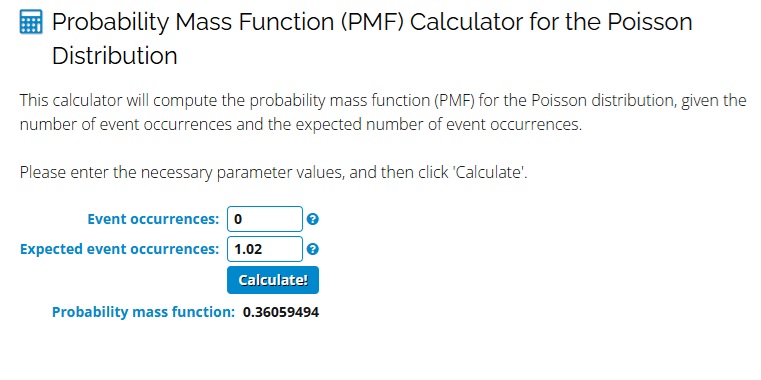Click the word 'Poisson' in the heading
This screenshot has width=761, height=380.
tap(647, 22)
